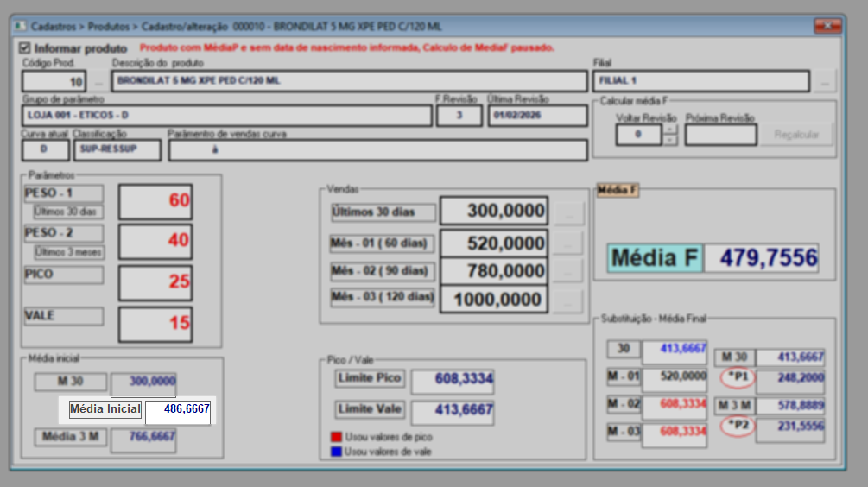
Task: Open Filial lookup ellipsis button
Action: [x=825, y=82]
